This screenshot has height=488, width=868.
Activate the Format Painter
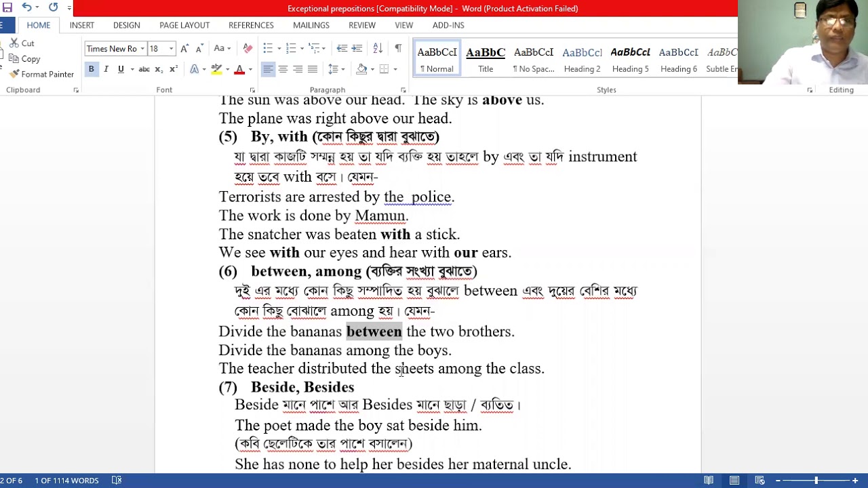click(41, 74)
